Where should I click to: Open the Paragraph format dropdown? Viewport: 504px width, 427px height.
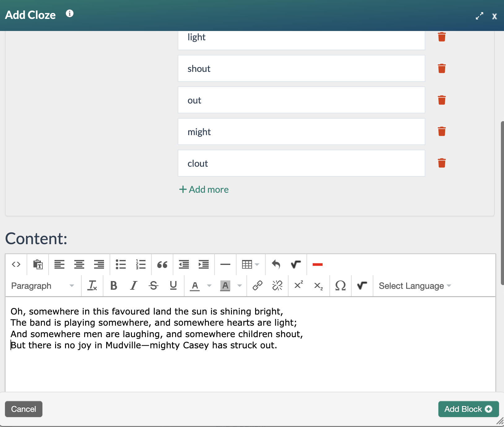pyautogui.click(x=43, y=286)
